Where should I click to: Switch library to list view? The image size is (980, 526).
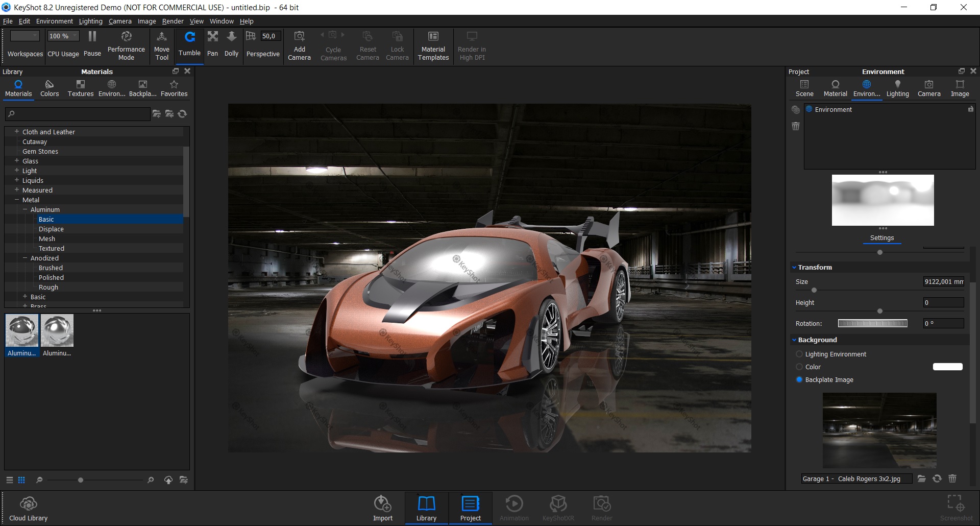(x=10, y=480)
